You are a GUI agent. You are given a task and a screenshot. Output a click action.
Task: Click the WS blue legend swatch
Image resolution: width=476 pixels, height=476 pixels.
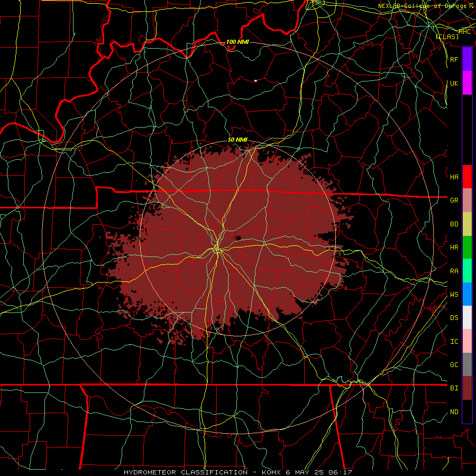click(x=467, y=294)
